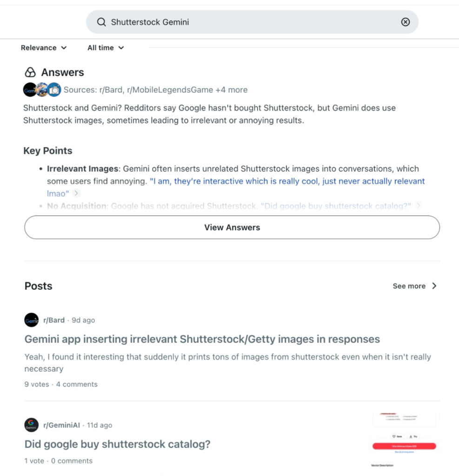
Task: Click the r/GeminiAI community avatar
Action: click(32, 425)
